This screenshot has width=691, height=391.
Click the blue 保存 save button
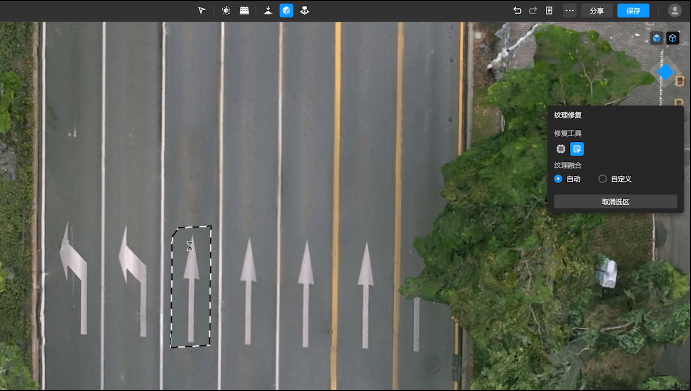point(633,11)
